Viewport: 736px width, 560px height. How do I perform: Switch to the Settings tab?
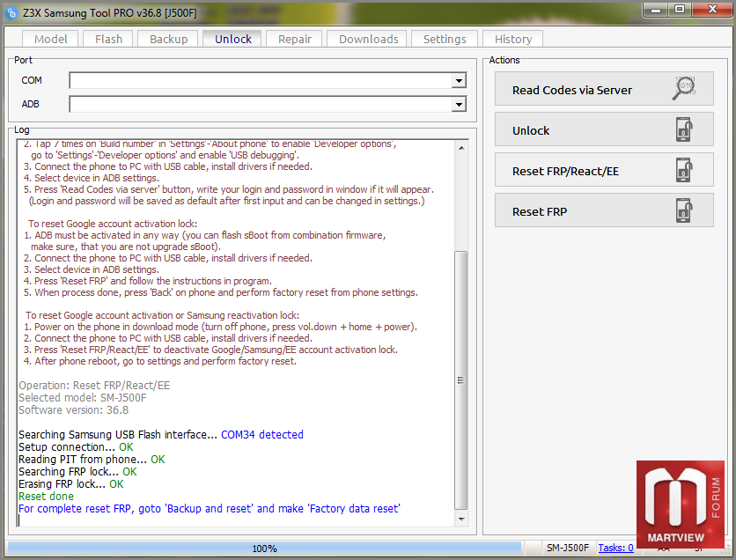(445, 39)
